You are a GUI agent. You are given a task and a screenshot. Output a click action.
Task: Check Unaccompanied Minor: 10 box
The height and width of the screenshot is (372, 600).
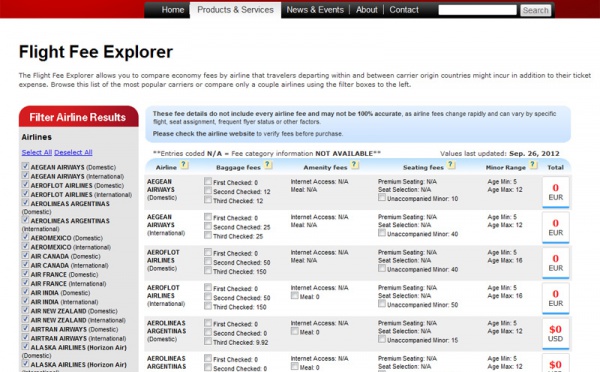pos(382,197)
